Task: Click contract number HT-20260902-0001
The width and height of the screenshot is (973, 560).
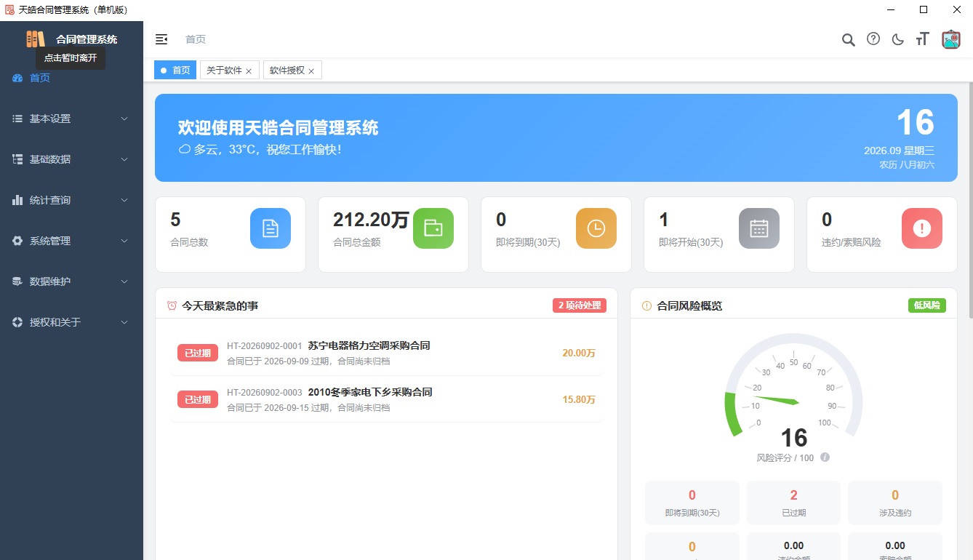Action: [265, 346]
